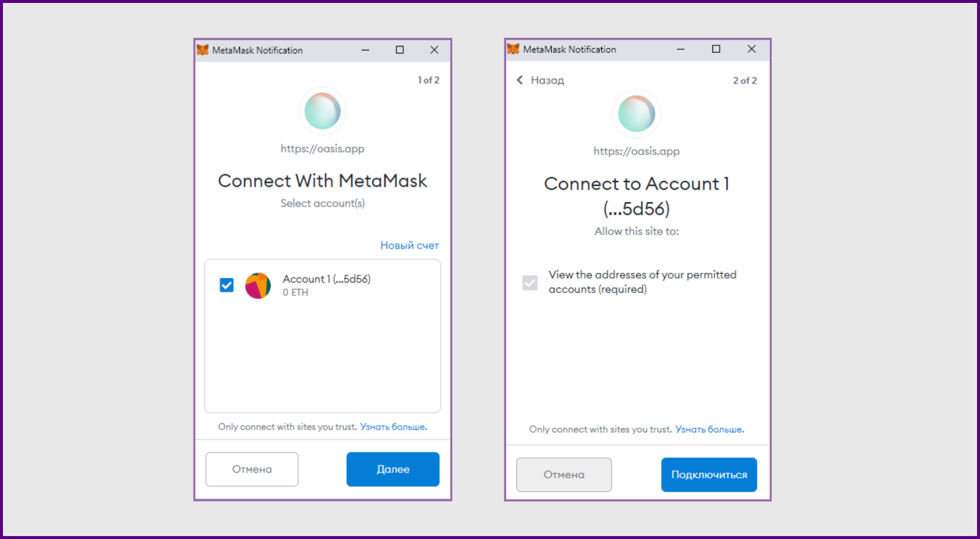
Task: Click the oasis.app site logo in left dialog
Action: 322,111
